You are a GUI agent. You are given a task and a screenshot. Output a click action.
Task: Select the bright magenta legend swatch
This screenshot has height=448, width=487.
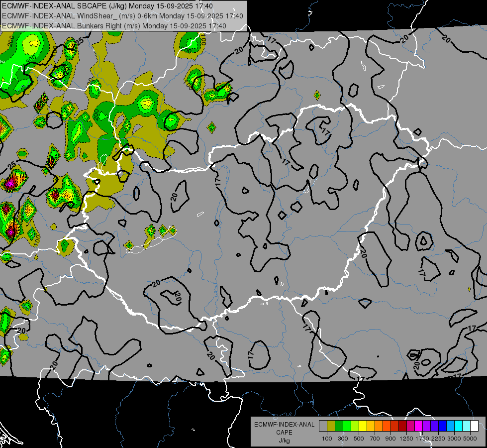pyautogui.click(x=418, y=426)
